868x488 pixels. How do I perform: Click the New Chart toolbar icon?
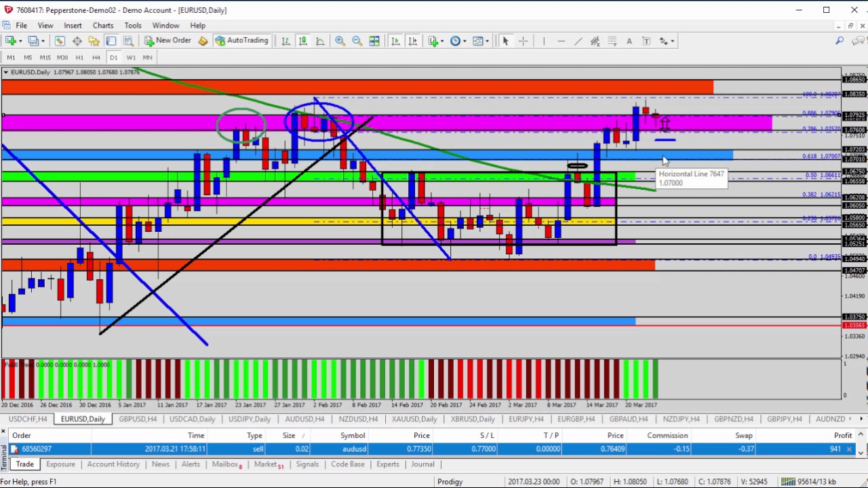click(11, 41)
